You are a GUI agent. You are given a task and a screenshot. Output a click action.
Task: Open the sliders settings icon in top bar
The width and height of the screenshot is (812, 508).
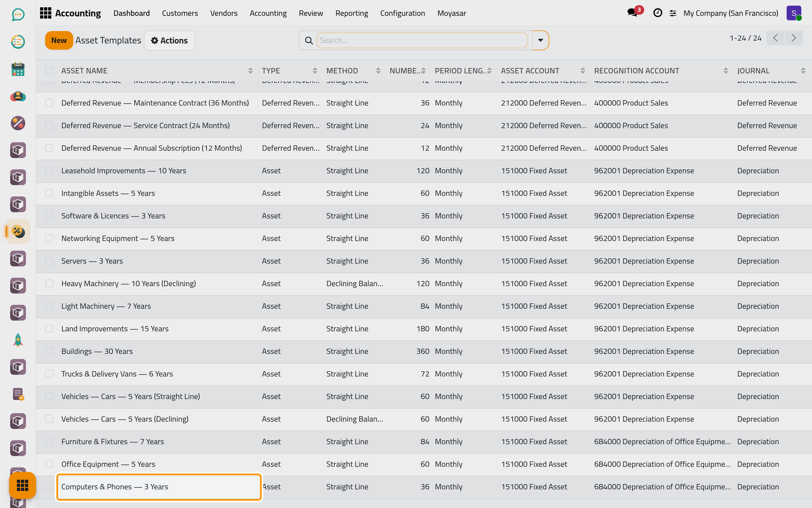coord(673,14)
